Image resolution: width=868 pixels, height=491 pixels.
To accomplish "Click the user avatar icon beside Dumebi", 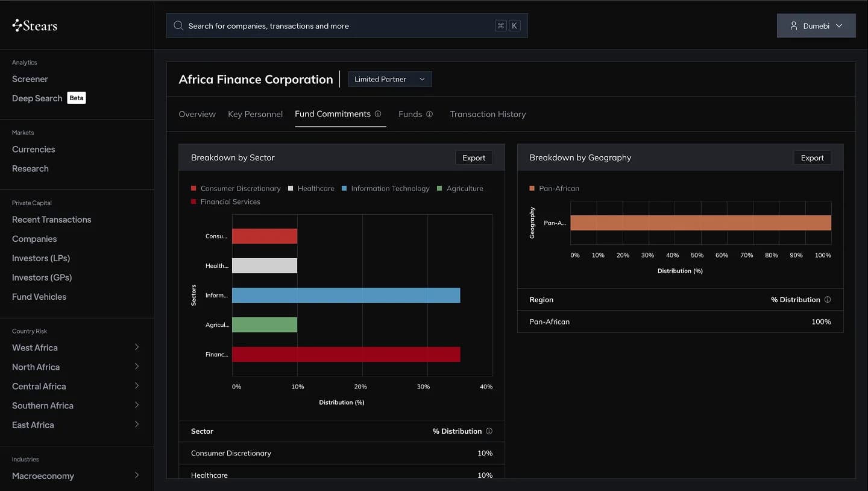I will click(x=794, y=26).
